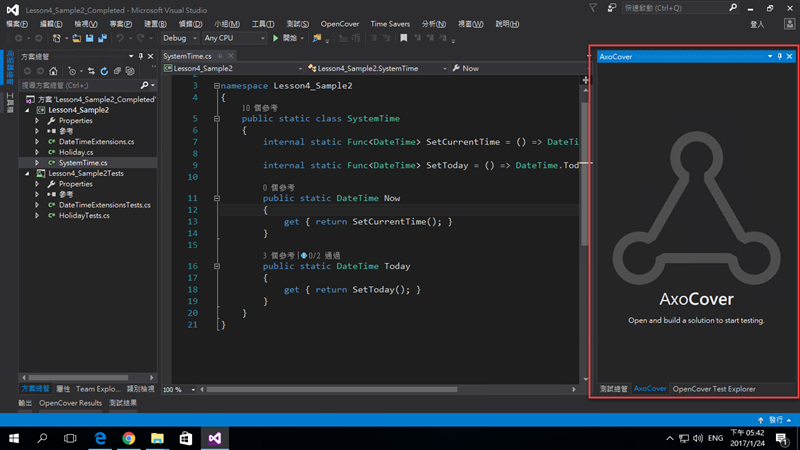Screen dimensions: 800x450
Task: Open Windows Start menu
Action: 14,438
